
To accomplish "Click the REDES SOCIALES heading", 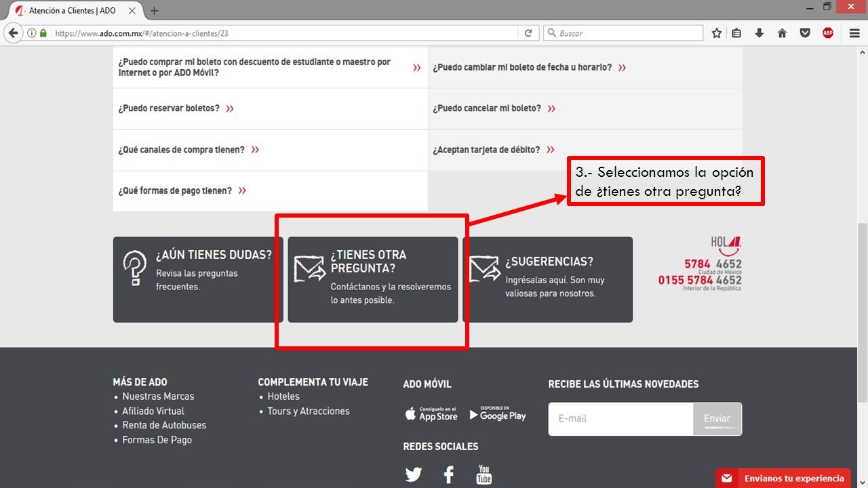I will (x=441, y=447).
